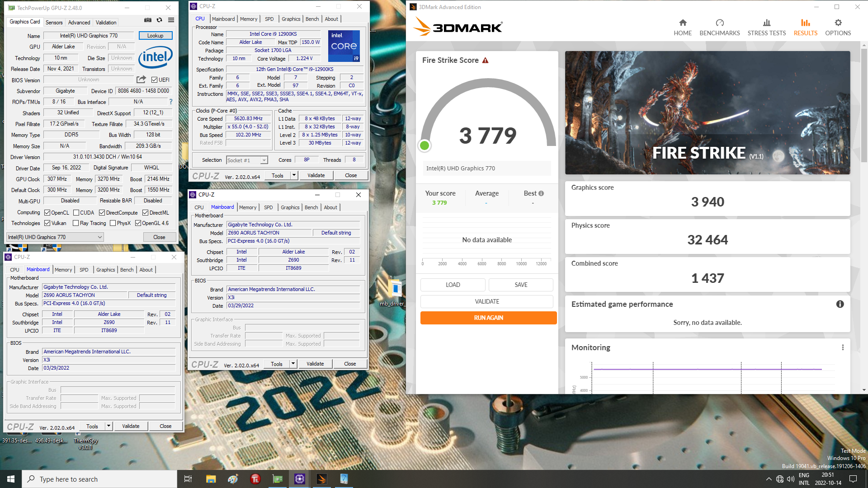Show Estimated game performance info
Screen dimensions: 868x488
click(x=840, y=304)
